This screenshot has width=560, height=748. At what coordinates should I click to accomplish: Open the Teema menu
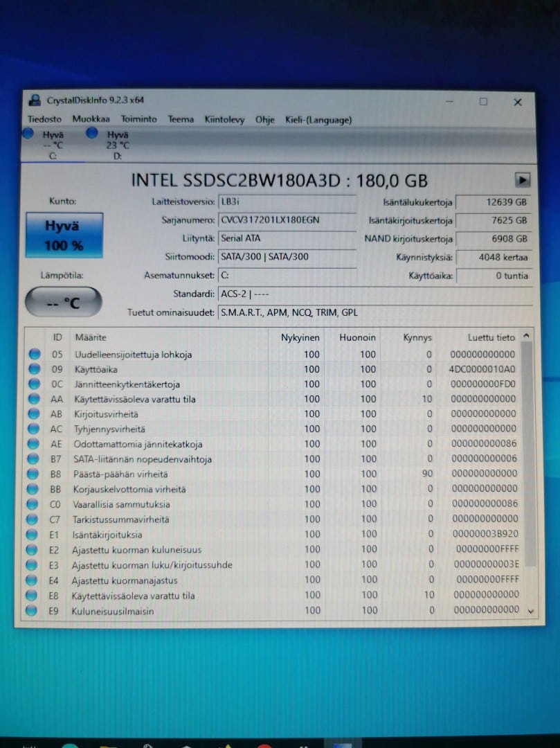click(181, 119)
